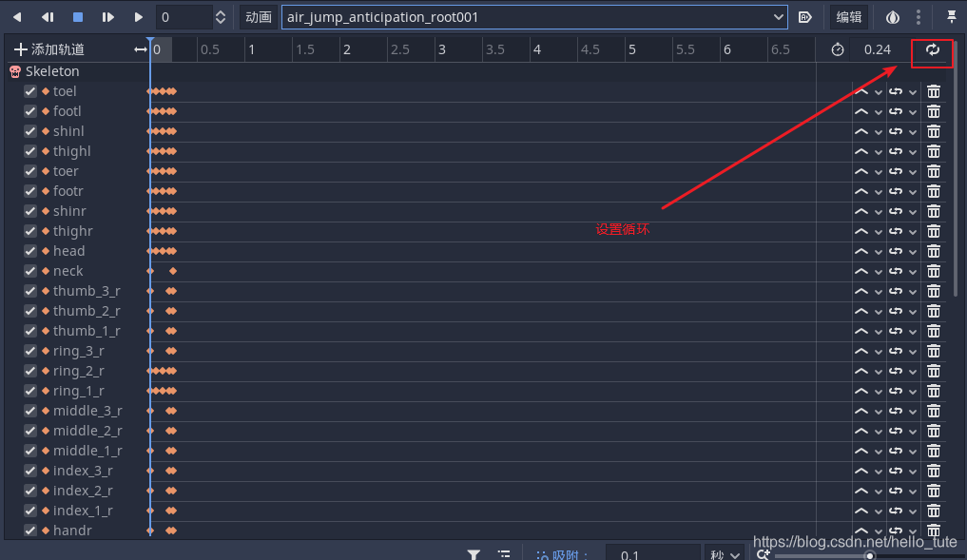Select the middle_1_r track name

(x=87, y=451)
